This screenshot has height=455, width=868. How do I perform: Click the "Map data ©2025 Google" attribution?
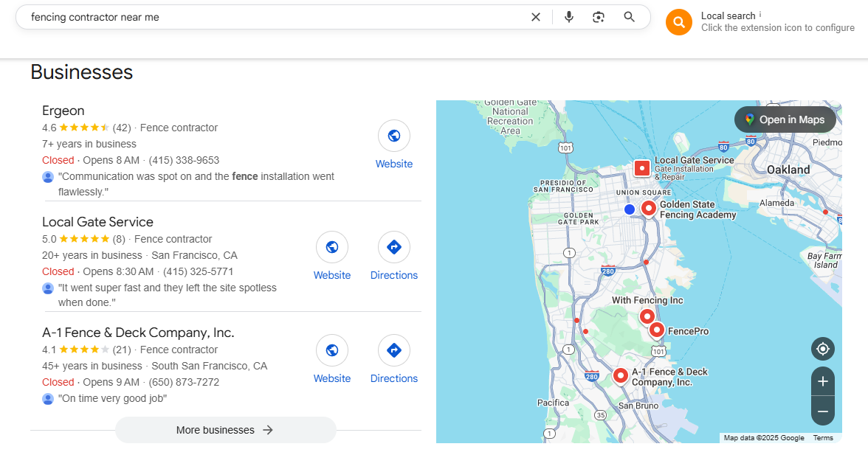(764, 438)
